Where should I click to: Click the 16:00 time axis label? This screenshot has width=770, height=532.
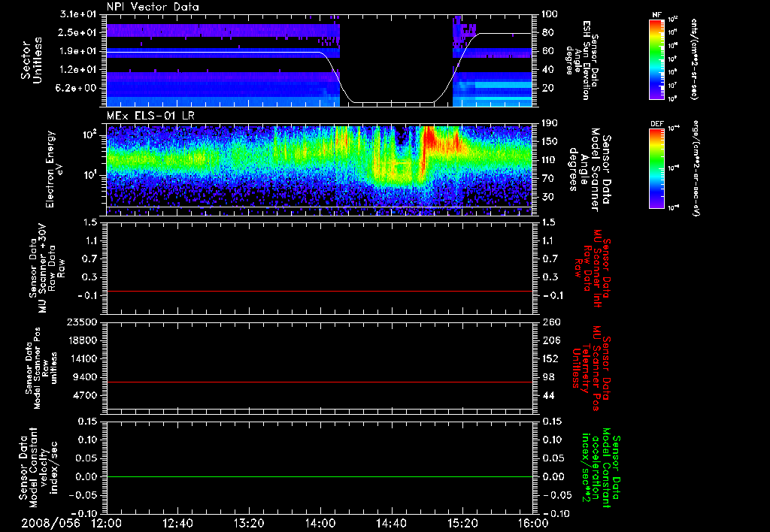[533, 523]
